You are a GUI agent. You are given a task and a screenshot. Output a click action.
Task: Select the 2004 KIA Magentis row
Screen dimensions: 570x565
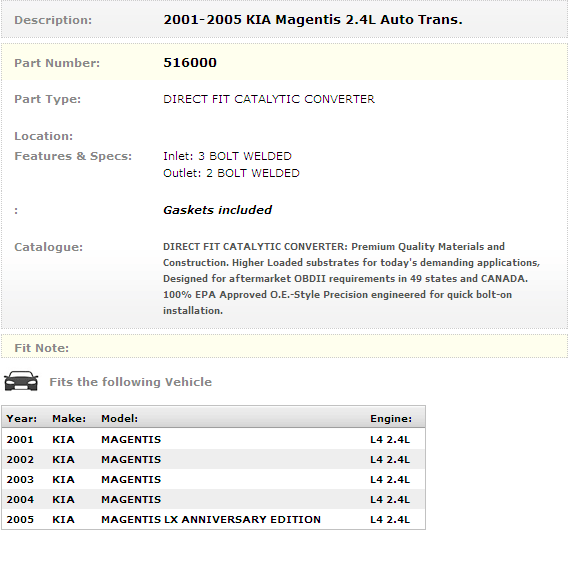pos(213,499)
